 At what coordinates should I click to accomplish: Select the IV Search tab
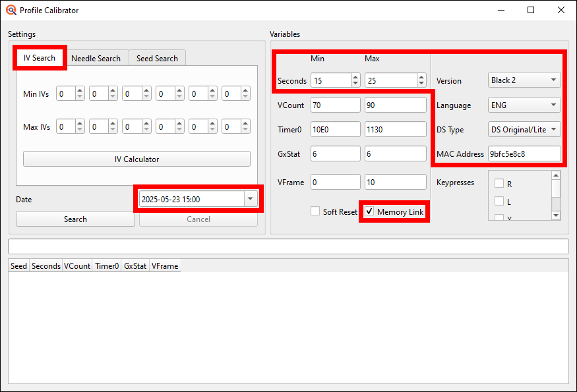pyautogui.click(x=39, y=58)
